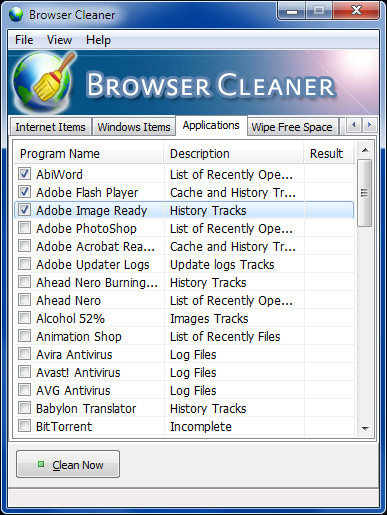Uncheck the Adobe Image Ready checkbox
Viewport: 387px width, 515px height.
(24, 210)
